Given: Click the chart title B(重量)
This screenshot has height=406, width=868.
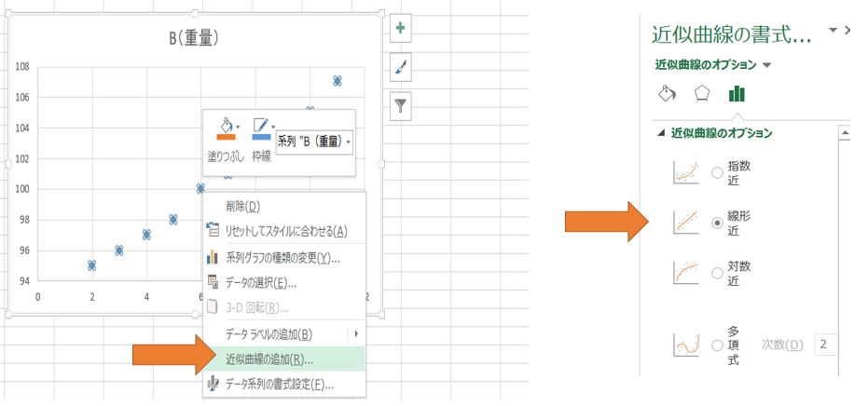Looking at the screenshot, I should click(x=194, y=38).
